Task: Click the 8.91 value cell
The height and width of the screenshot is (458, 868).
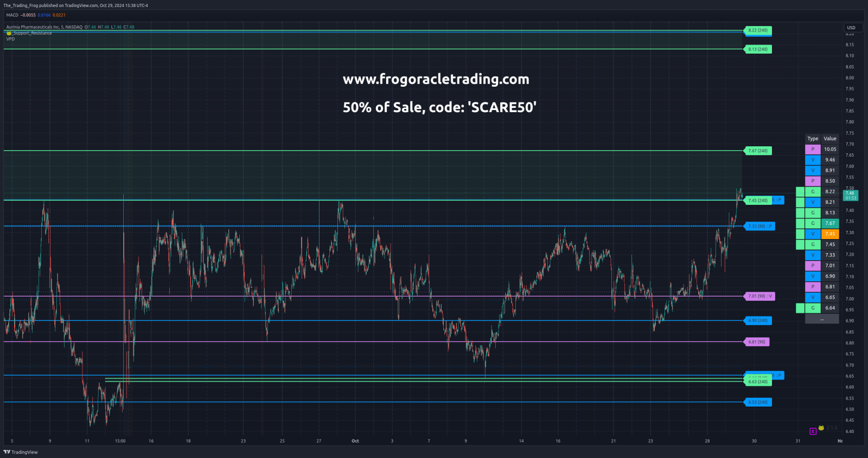Action: [x=830, y=170]
